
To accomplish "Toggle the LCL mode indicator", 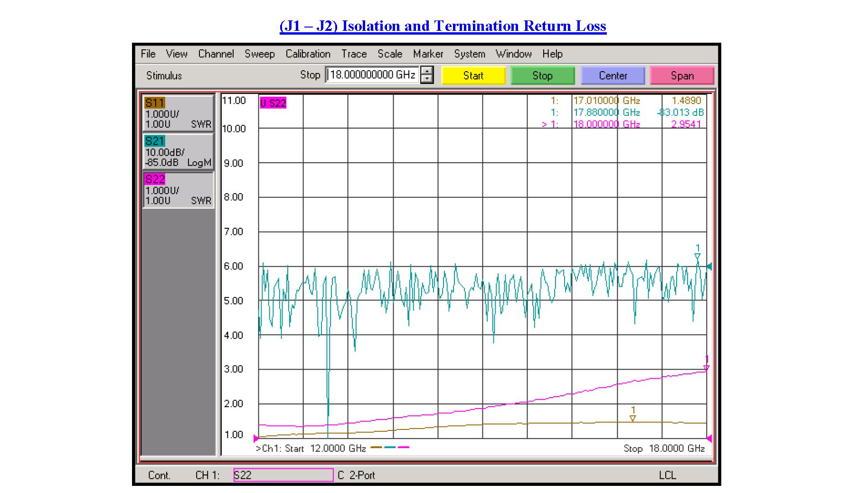I will pos(667,475).
